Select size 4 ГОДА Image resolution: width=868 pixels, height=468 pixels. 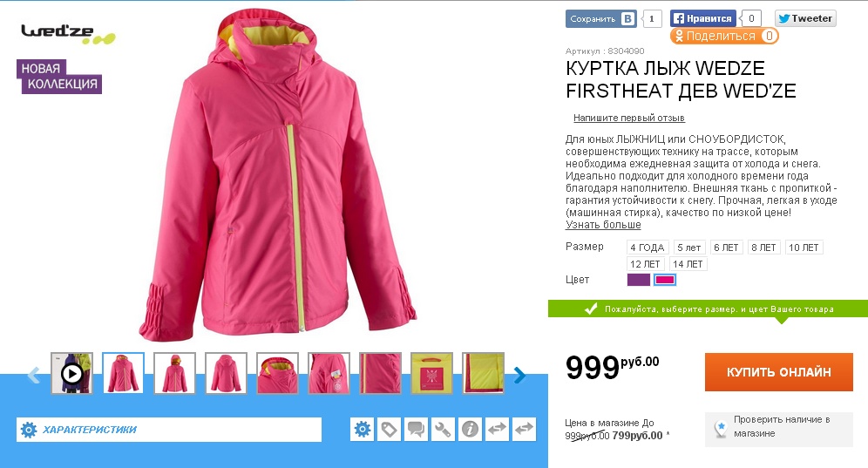[648, 248]
